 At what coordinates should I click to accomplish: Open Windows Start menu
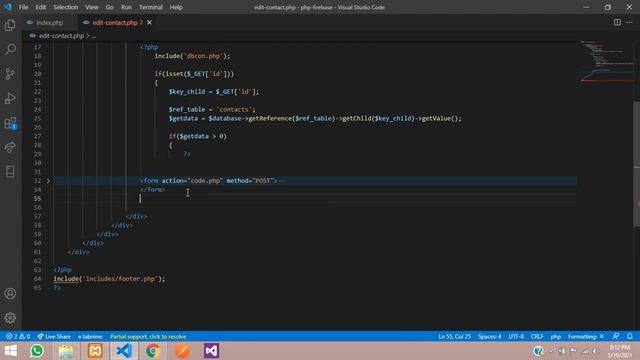coord(11,351)
